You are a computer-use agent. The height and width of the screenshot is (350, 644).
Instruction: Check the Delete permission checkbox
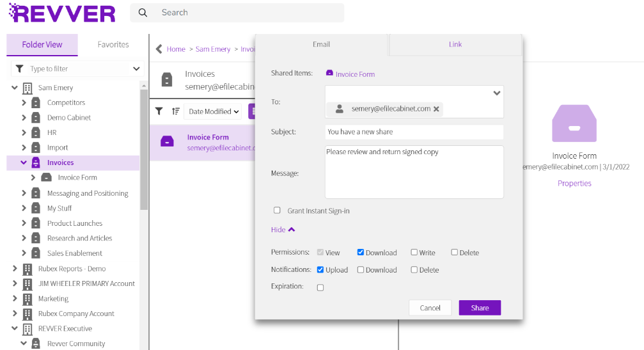pos(454,252)
